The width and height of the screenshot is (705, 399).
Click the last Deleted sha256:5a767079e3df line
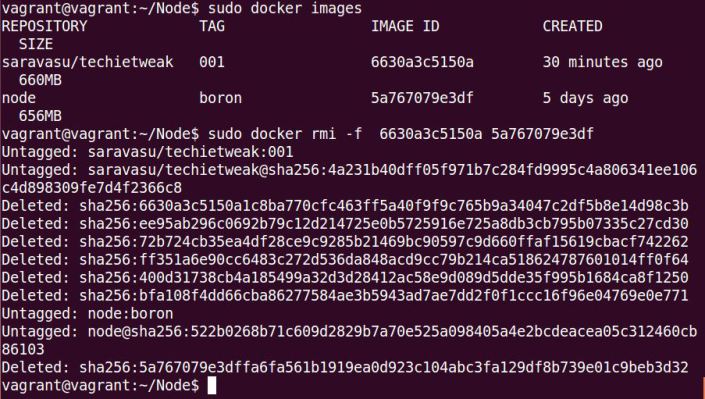click(x=345, y=368)
